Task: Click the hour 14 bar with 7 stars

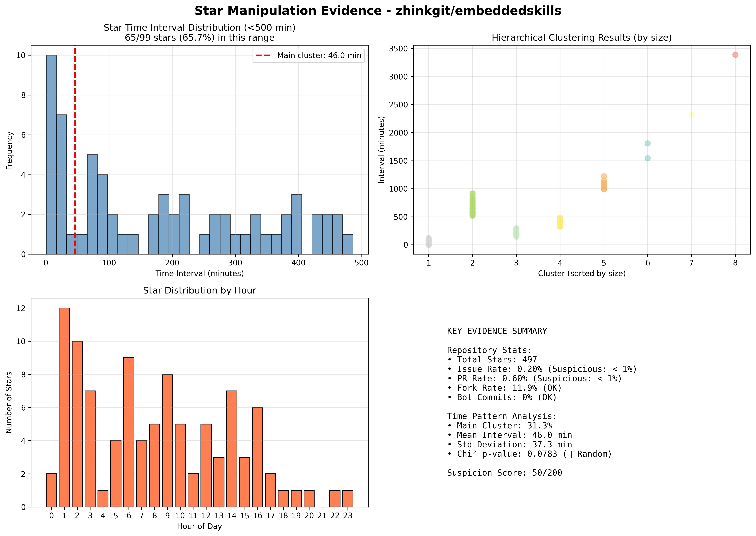Action: (x=232, y=449)
